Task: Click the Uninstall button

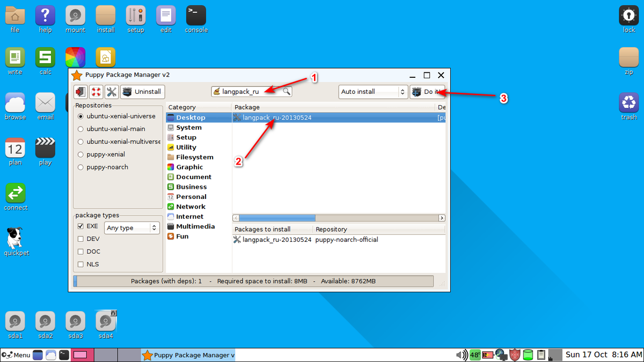Action: click(x=142, y=92)
